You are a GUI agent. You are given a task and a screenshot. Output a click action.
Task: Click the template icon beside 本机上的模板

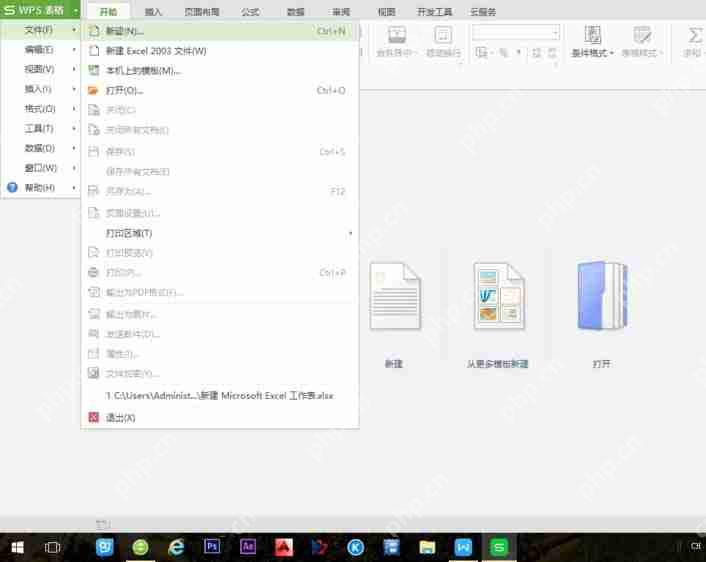click(x=94, y=71)
